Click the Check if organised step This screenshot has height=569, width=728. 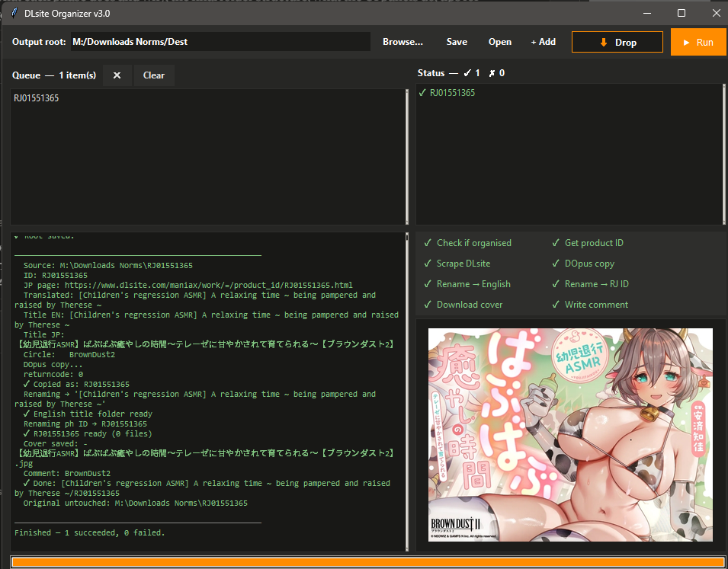pyautogui.click(x=468, y=243)
